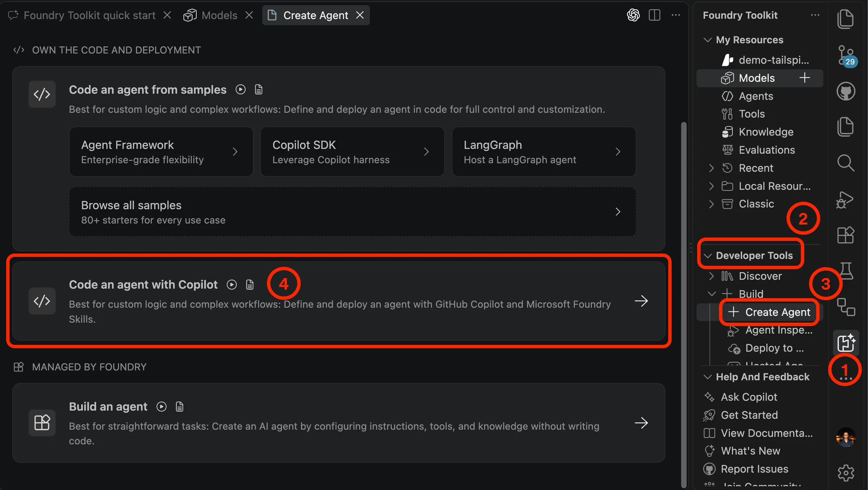Collapse the Build node
The image size is (868, 490).
(x=712, y=294)
